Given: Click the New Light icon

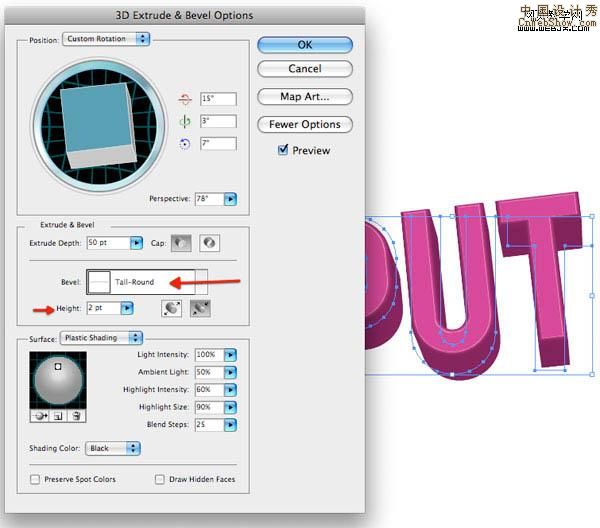Looking at the screenshot, I should click(58, 416).
